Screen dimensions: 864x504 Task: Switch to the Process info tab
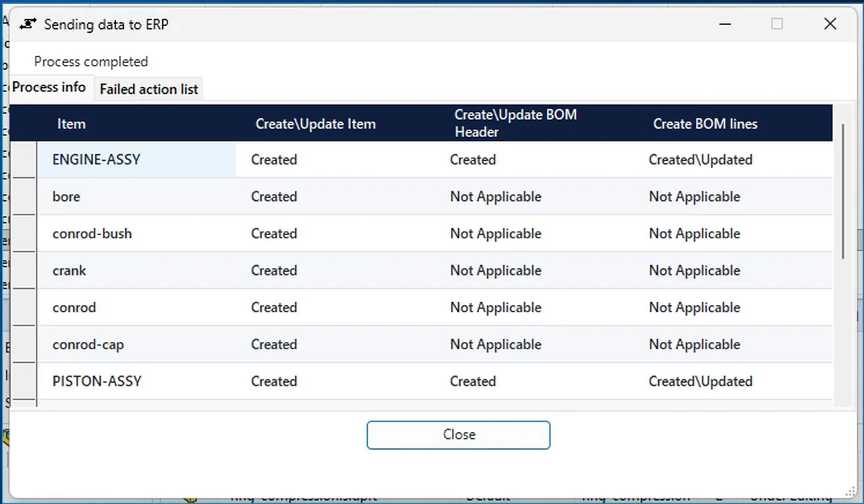pyautogui.click(x=49, y=87)
